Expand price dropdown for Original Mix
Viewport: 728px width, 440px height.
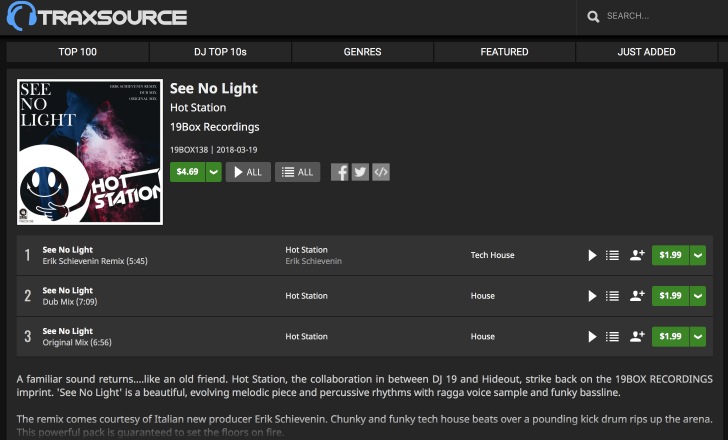click(698, 336)
